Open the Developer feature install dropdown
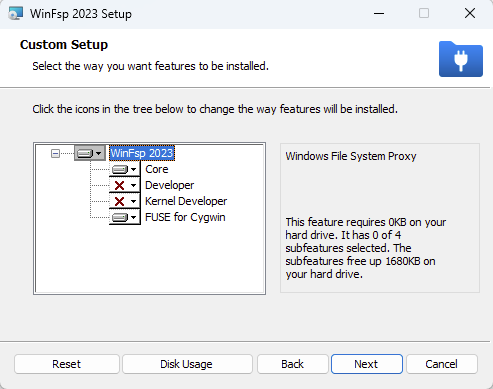Viewport: 493px width, 389px height. 125,185
